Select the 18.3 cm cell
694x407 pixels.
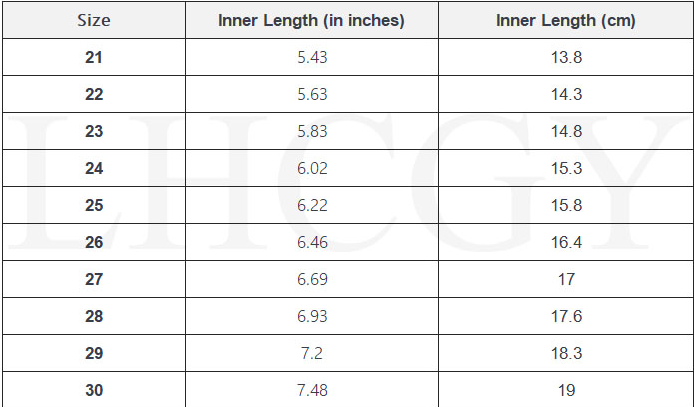coord(566,353)
